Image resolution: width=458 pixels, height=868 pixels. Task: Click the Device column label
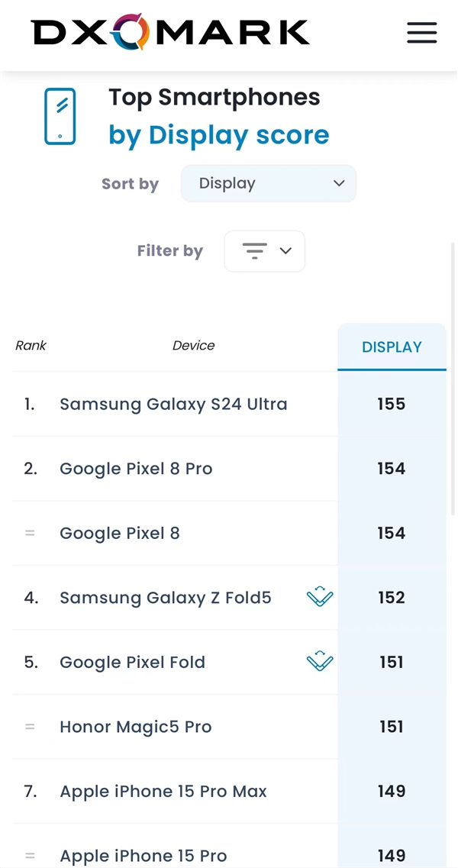193,345
